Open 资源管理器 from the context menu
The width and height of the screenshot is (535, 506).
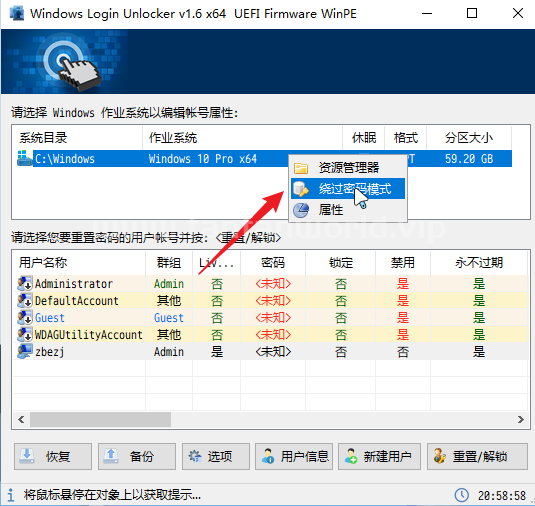(348, 168)
